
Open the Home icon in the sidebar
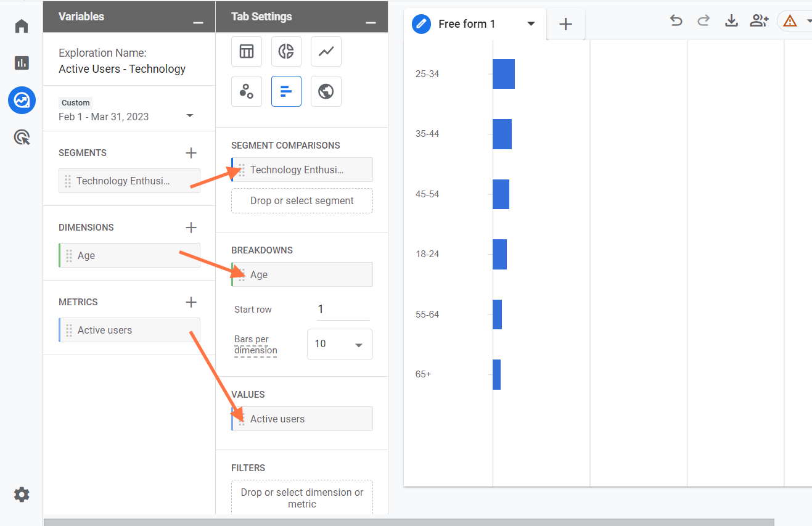point(22,27)
